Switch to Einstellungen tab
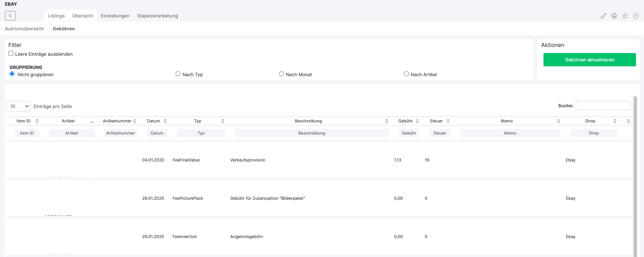Screen dimensions: 644x257 click(115, 16)
